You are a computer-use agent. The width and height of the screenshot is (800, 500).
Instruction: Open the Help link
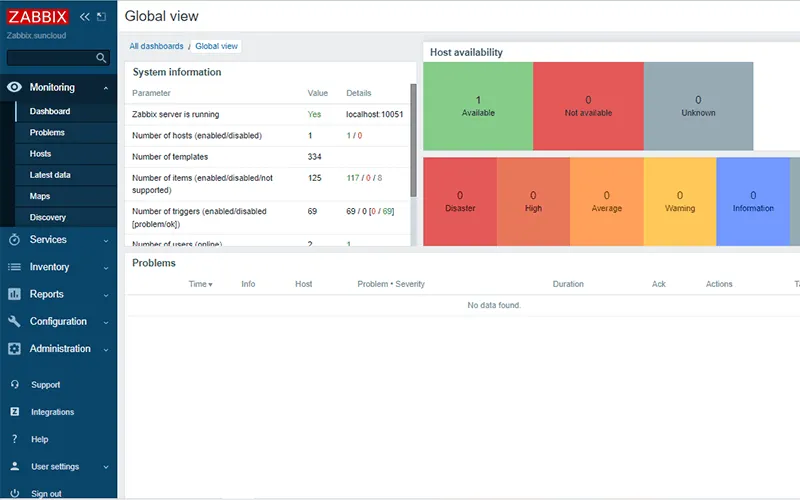coord(39,439)
